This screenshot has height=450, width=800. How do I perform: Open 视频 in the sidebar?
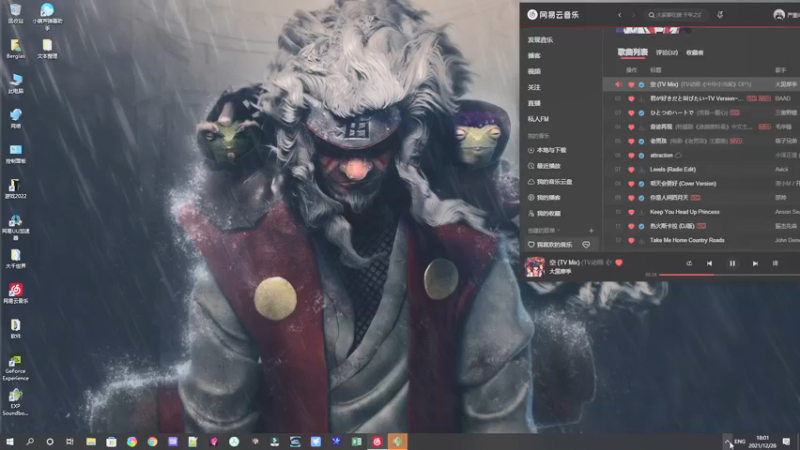coord(534,71)
